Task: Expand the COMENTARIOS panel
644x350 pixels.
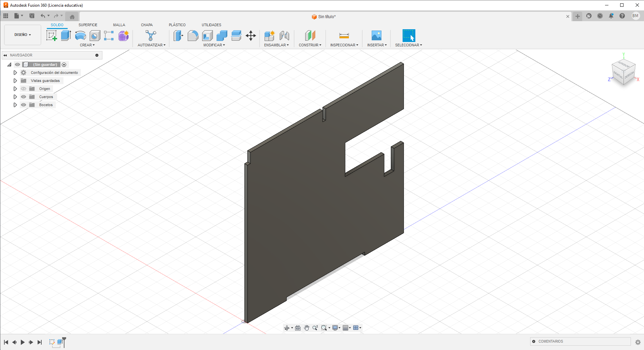Action: [534, 341]
